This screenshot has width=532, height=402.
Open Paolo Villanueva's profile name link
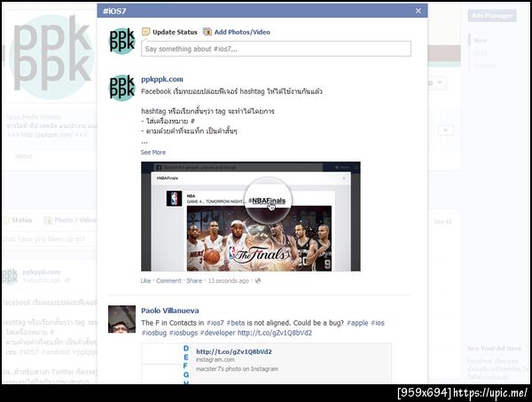click(x=170, y=311)
